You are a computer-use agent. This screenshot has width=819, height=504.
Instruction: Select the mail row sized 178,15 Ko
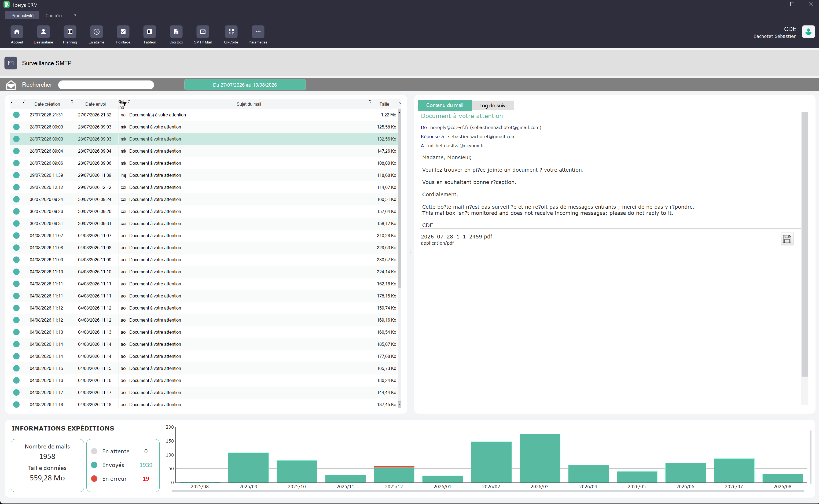click(x=204, y=296)
